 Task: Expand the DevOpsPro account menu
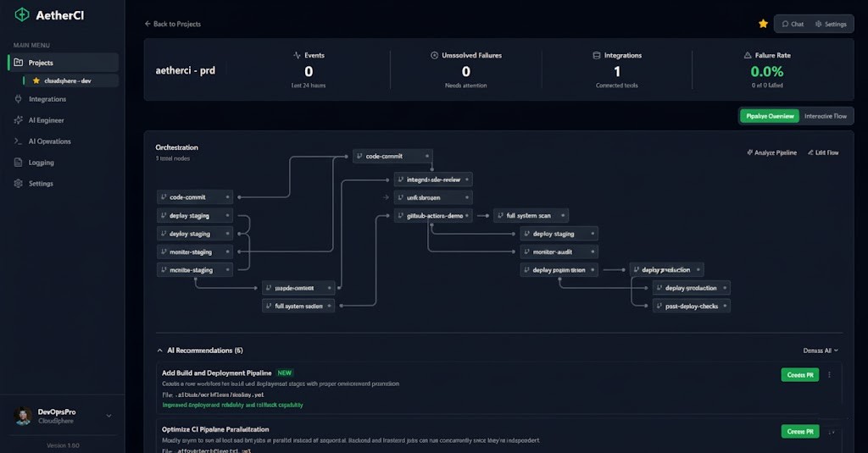(108, 416)
